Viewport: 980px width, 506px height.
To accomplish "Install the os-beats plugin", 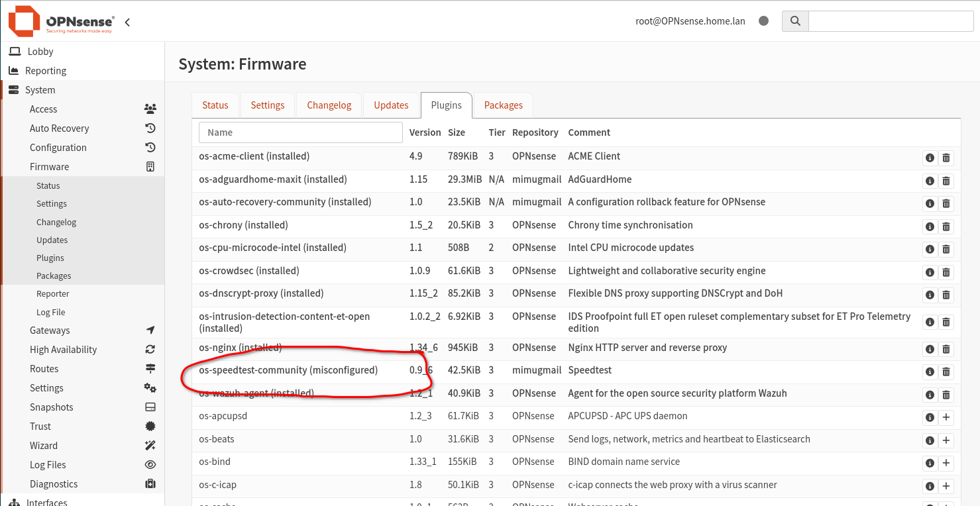I will (946, 440).
